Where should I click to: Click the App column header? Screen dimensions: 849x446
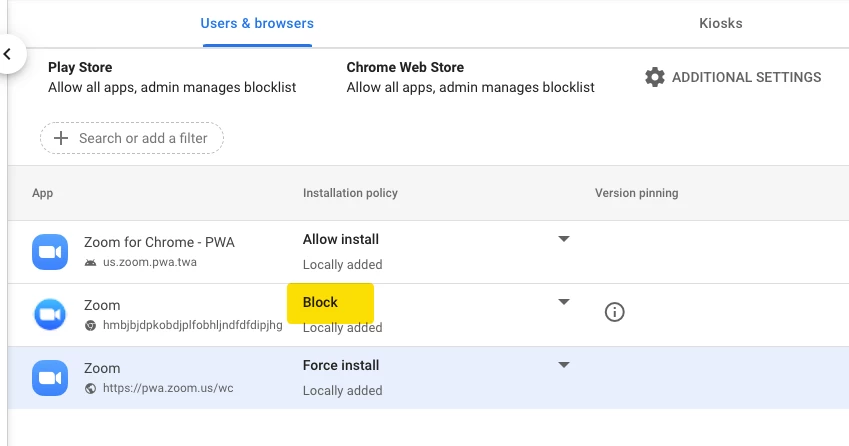(42, 193)
